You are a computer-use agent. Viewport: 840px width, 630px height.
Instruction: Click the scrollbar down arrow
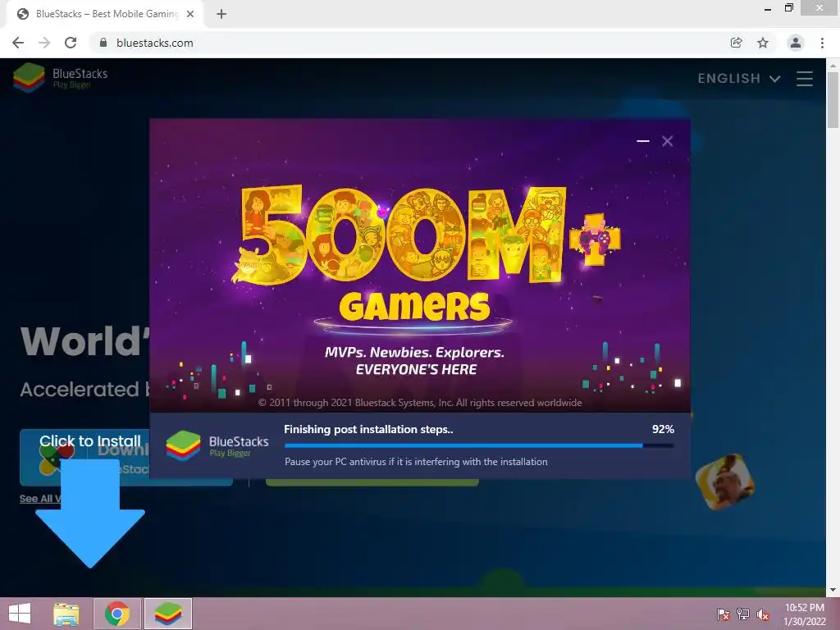click(x=833, y=590)
